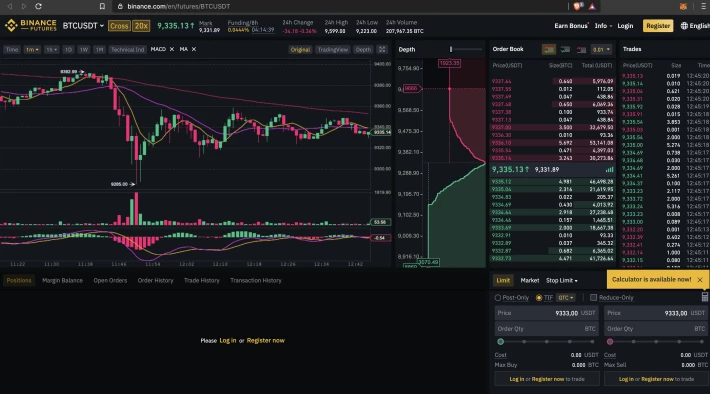Image resolution: width=710 pixels, height=394 pixels.
Task: Switch to Trade History tab
Action: click(x=201, y=280)
